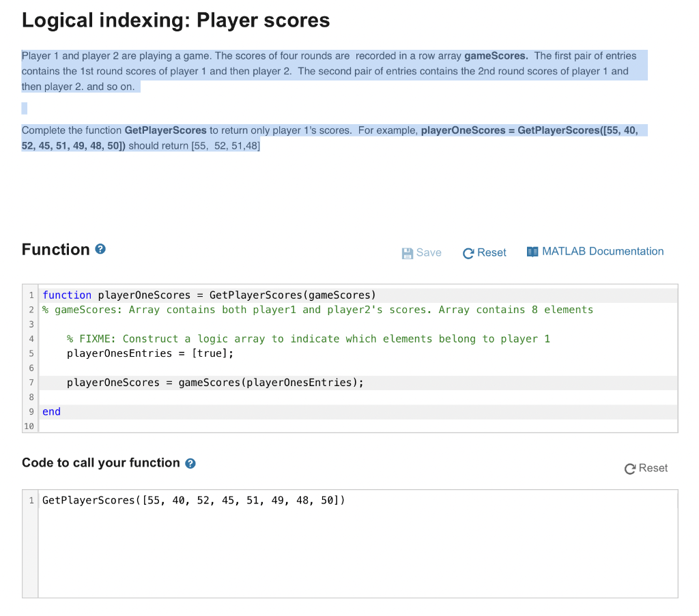Click the page title Logical indexing: Player scores

pos(175,20)
